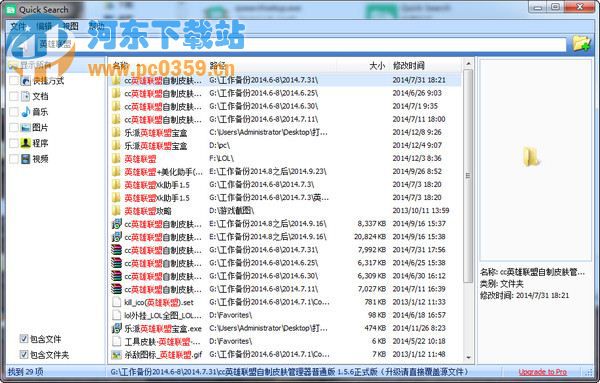
Task: Select the 乐派英雄联盟宝盒.exe file name
Action: coord(163,329)
